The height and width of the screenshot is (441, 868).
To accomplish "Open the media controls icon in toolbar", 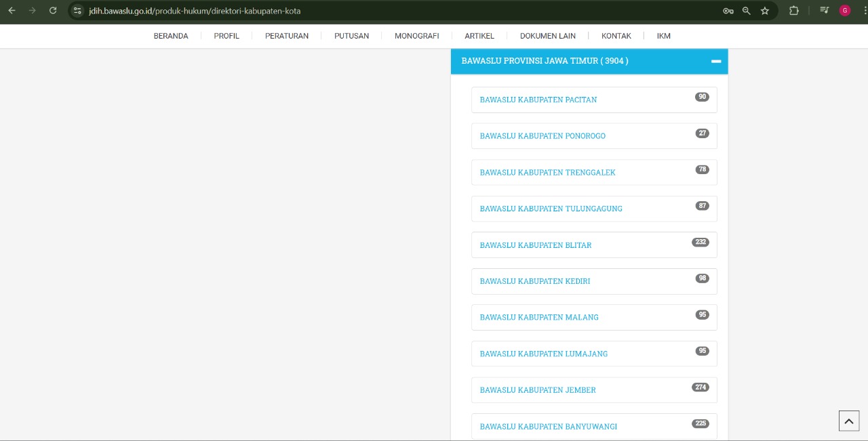I will click(825, 11).
